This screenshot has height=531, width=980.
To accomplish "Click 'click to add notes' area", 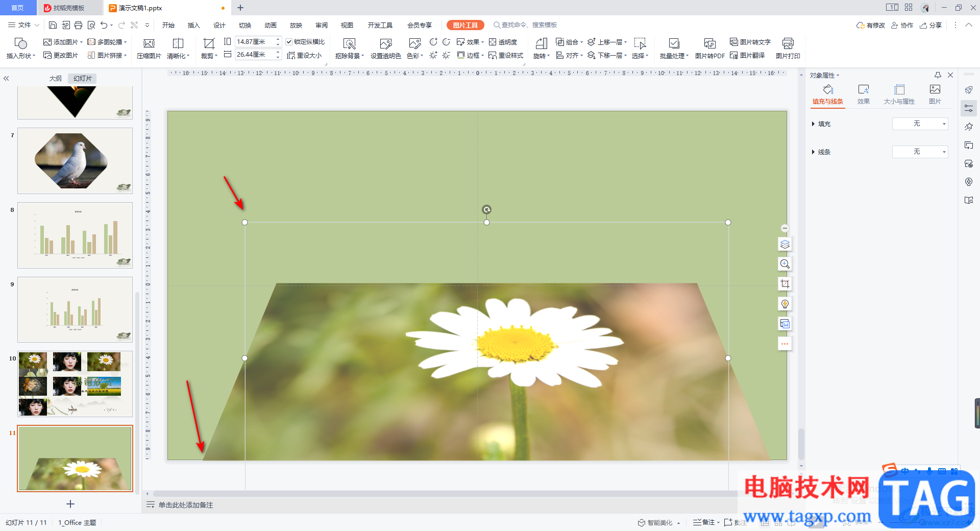I will (186, 505).
